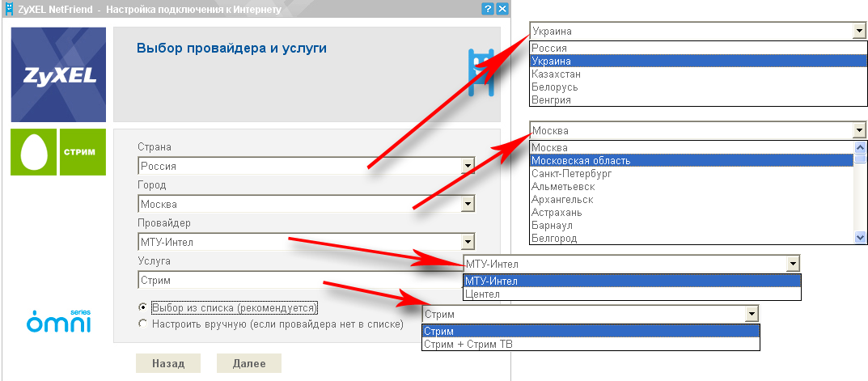Choose Барнаул in the city list
Screen dimensions: 868x381
click(x=692, y=226)
